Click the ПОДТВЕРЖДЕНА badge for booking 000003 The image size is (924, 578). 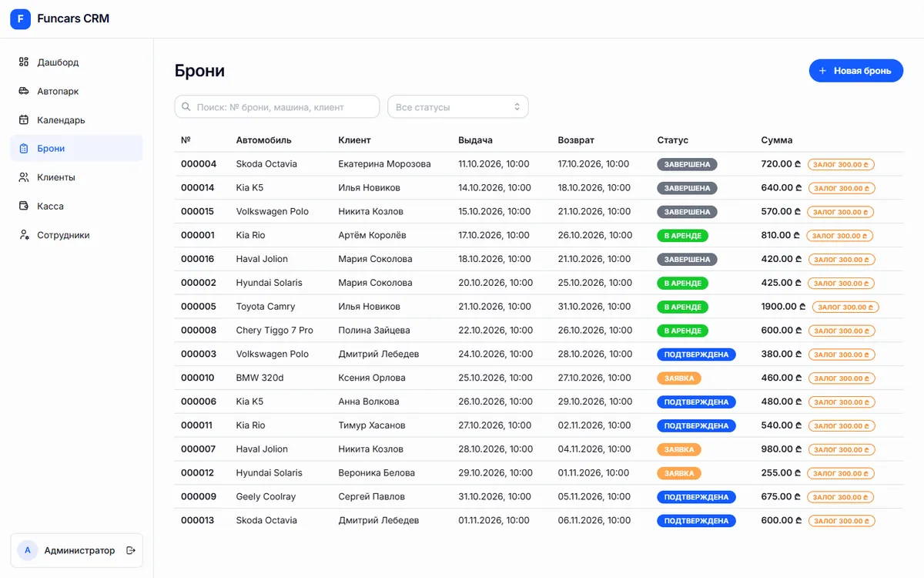click(696, 355)
